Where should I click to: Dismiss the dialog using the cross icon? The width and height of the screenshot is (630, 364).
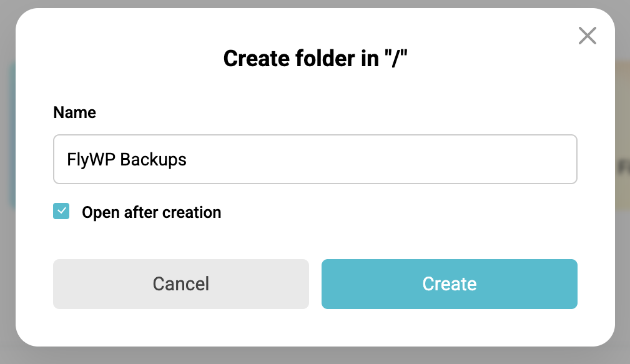pos(587,36)
